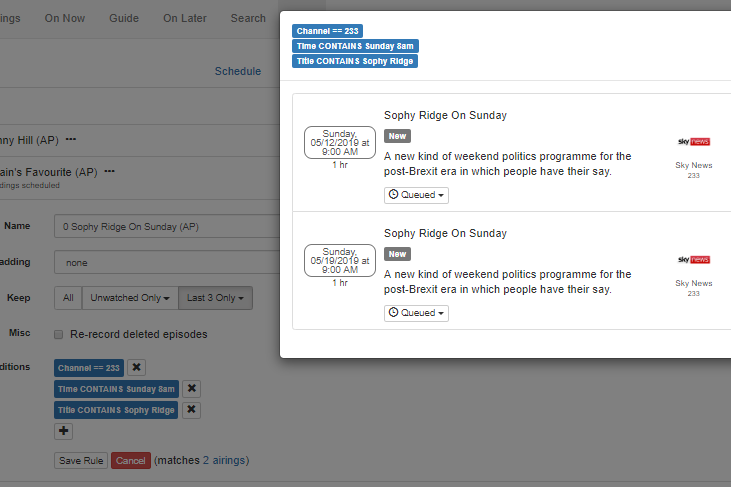The image size is (731, 487).
Task: Remove the Title CONTAINS Sophy Ridge condition via X
Action: click(x=192, y=410)
